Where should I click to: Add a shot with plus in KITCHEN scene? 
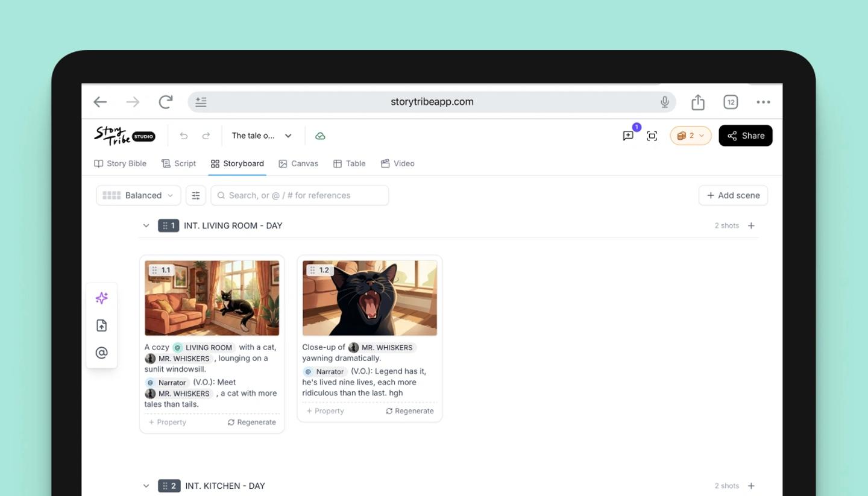(751, 486)
